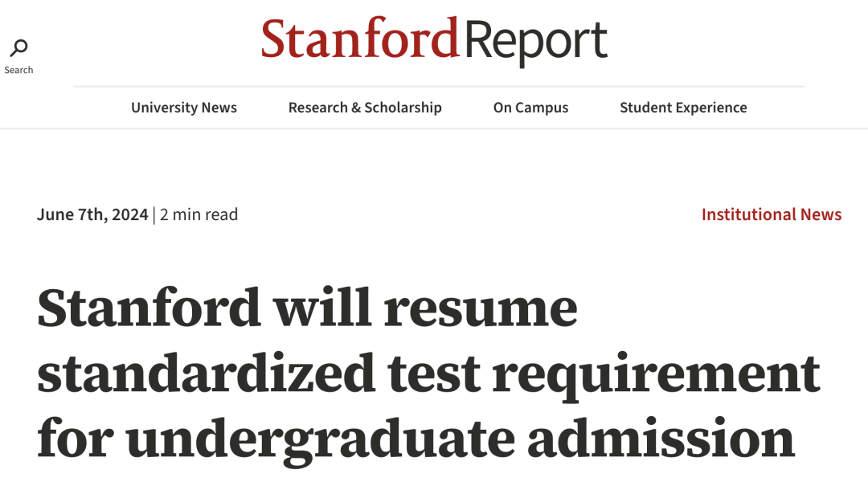Click headline line "standardized test requirement"
Screen dimensions: 868x494
pos(428,373)
